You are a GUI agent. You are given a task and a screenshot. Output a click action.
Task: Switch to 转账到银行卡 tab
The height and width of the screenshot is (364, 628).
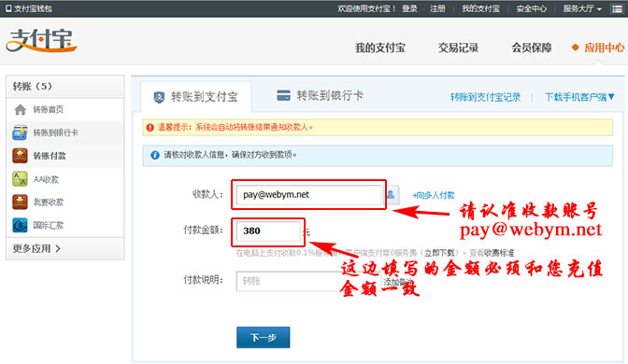tap(320, 95)
